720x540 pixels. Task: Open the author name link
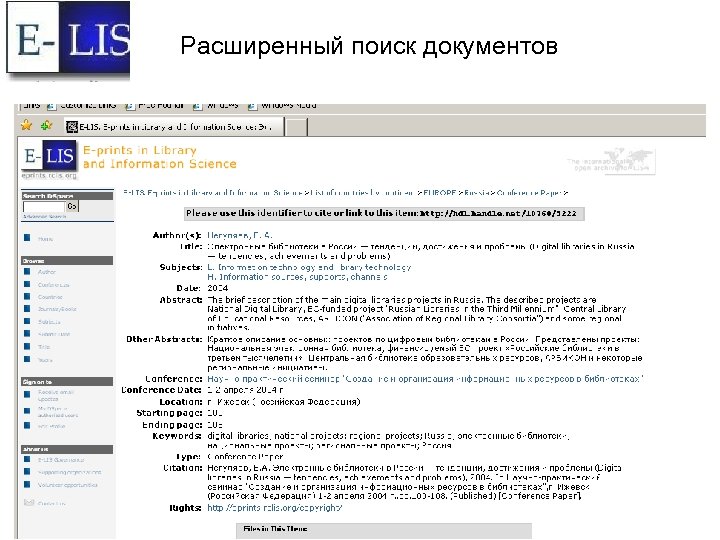tap(240, 235)
